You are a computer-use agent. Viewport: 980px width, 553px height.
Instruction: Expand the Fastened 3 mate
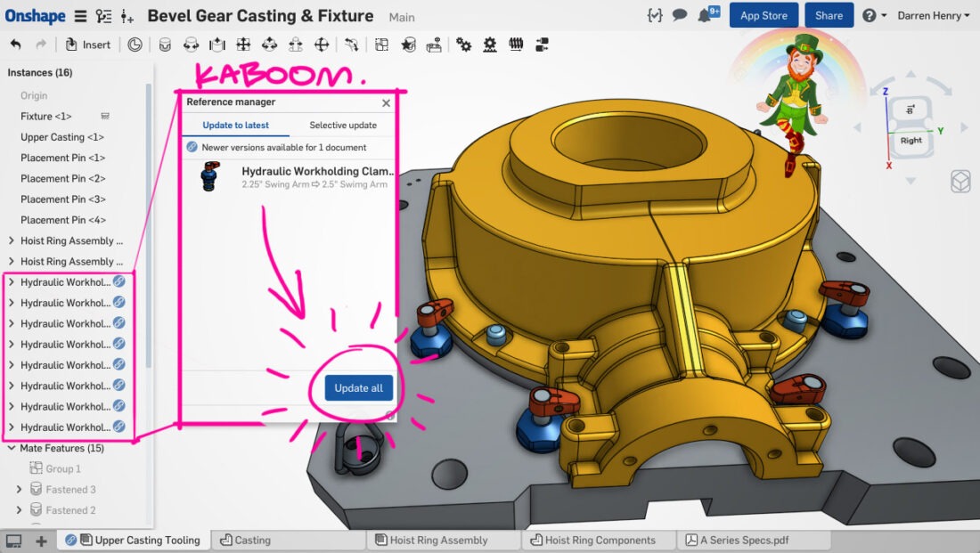[x=20, y=490]
